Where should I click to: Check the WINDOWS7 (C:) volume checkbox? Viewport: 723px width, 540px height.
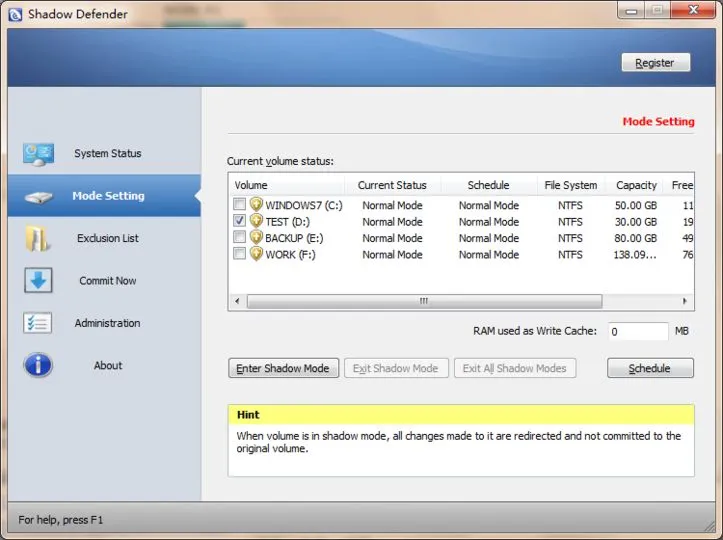coord(239,204)
